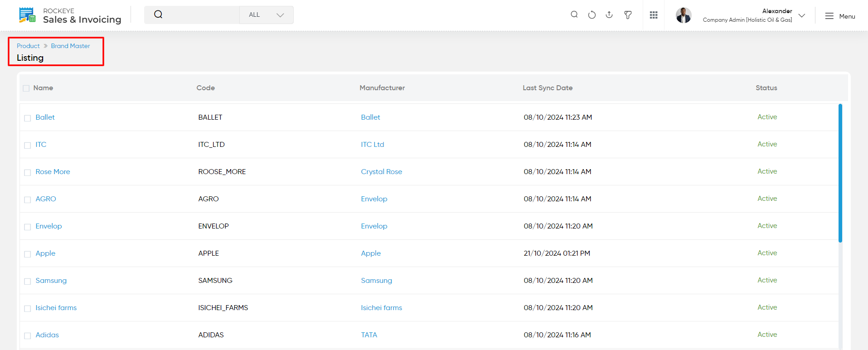The image size is (868, 350).
Task: Sort by the Code column header
Action: point(206,87)
